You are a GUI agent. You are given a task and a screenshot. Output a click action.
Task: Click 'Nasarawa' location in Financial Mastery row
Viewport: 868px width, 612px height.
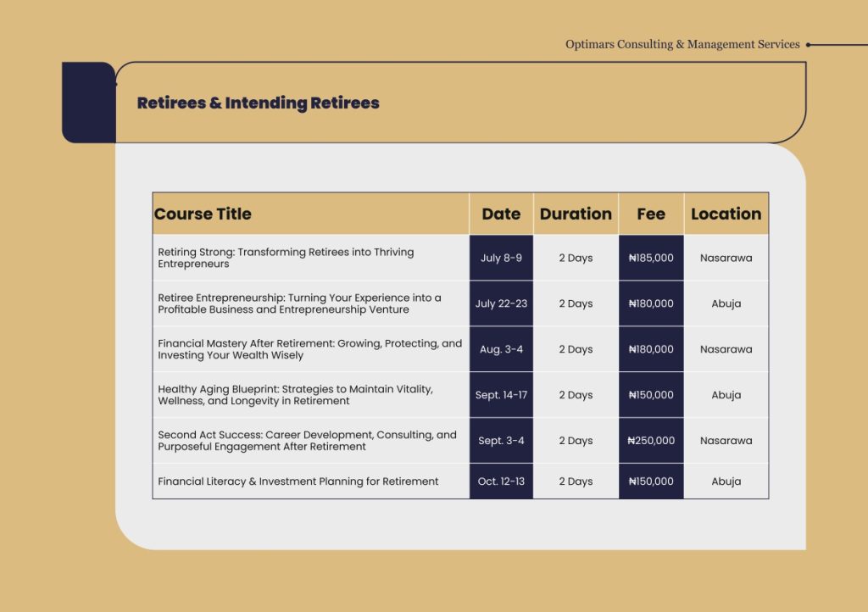point(726,349)
